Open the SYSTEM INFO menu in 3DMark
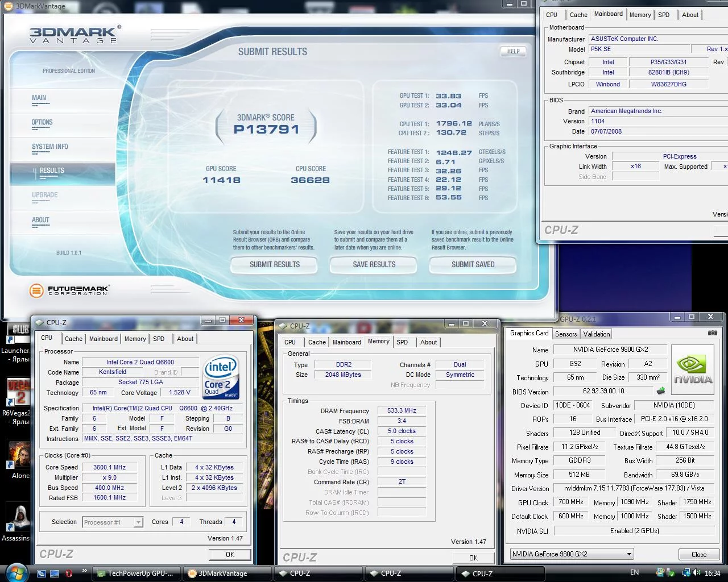This screenshot has height=582, width=728. [x=50, y=147]
